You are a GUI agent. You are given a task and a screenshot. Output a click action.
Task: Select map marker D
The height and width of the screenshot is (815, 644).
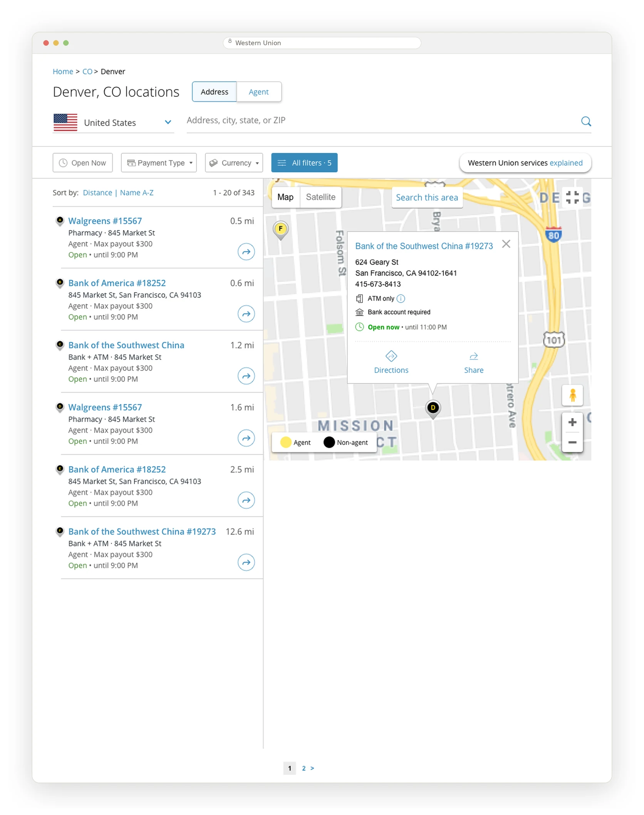433,409
